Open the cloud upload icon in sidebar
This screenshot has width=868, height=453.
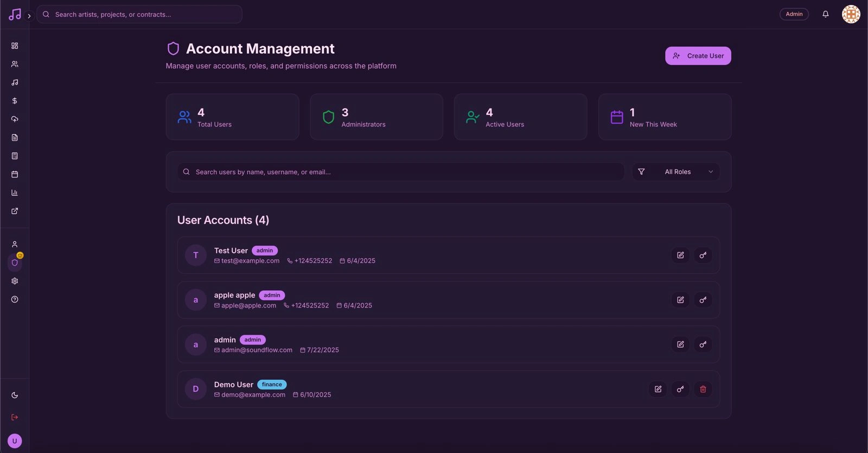15,119
